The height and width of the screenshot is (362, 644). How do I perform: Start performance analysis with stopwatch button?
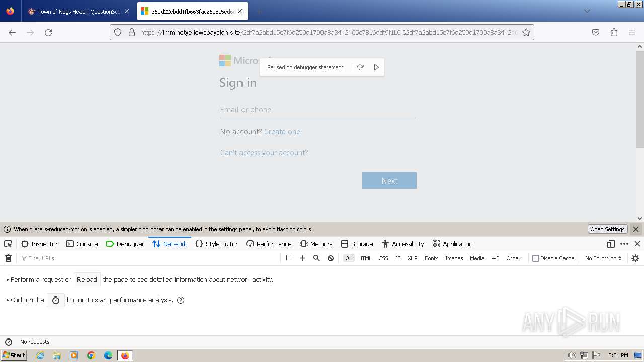(56, 300)
